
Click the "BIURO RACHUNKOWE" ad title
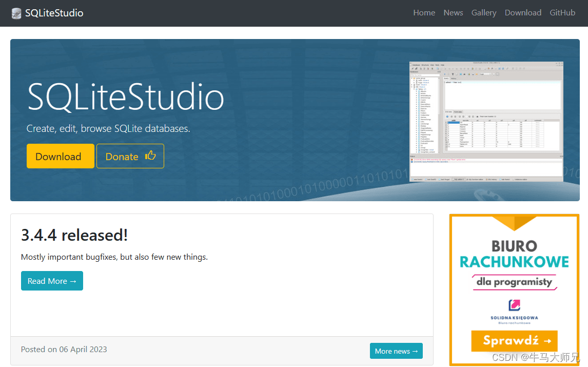[x=514, y=254]
